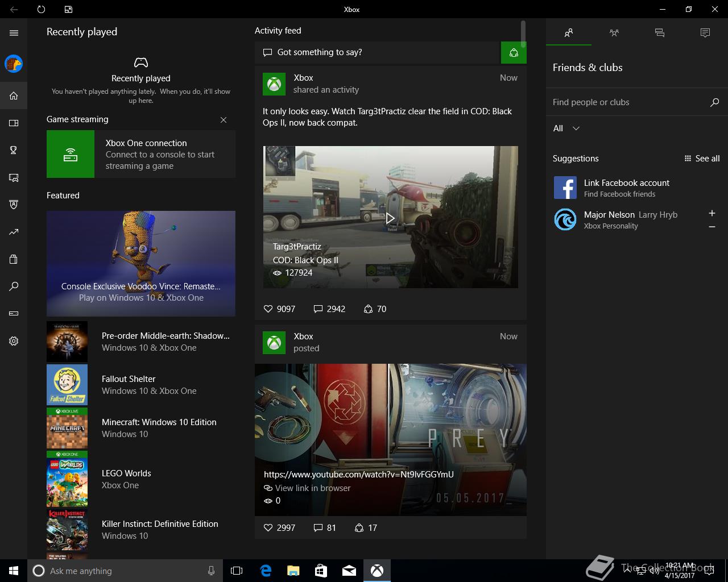Open Store bag icon in sidebar
This screenshot has height=582, width=728.
pyautogui.click(x=14, y=259)
